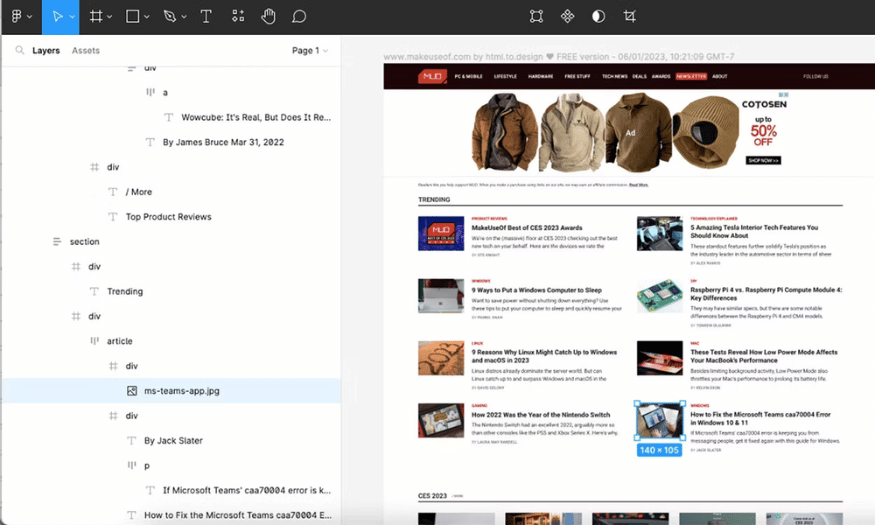Click HARDWARE in site nav

541,76
